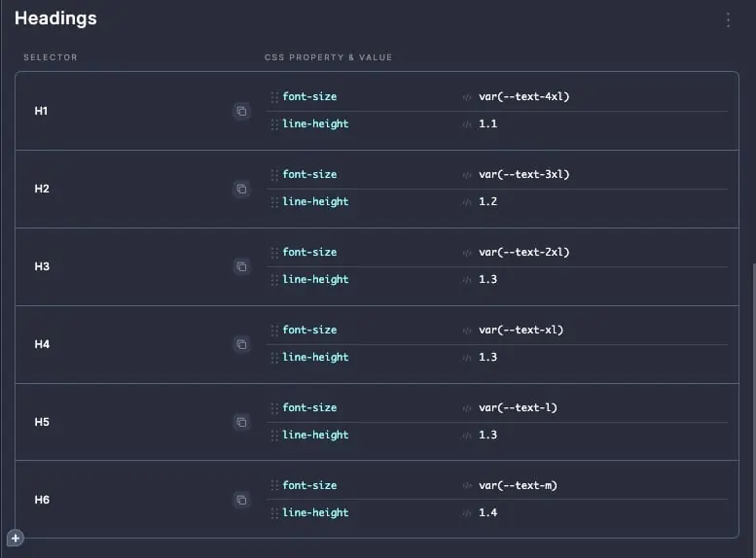The height and width of the screenshot is (558, 756).
Task: Click the code icon beside H6 line-height value
Action: [467, 513]
